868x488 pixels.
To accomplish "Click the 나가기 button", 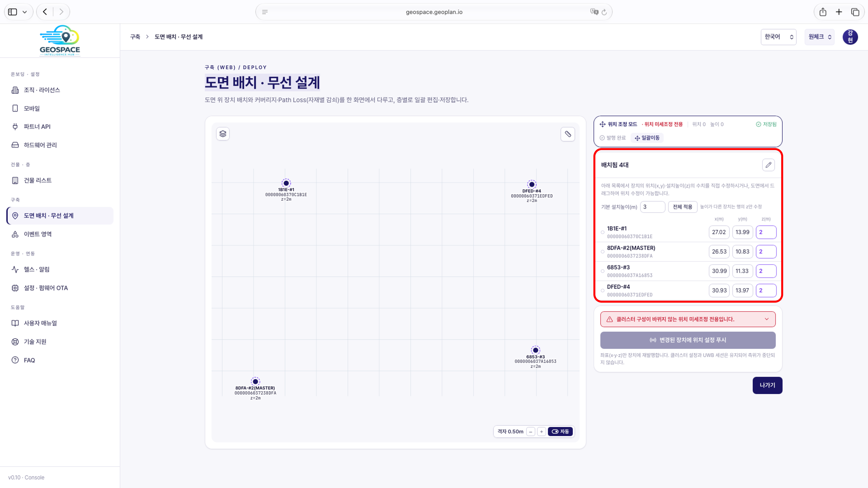I will [767, 385].
